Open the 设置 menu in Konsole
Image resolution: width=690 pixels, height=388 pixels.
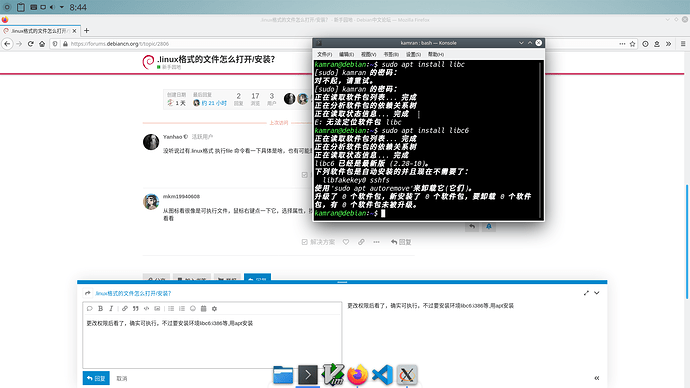coord(413,55)
